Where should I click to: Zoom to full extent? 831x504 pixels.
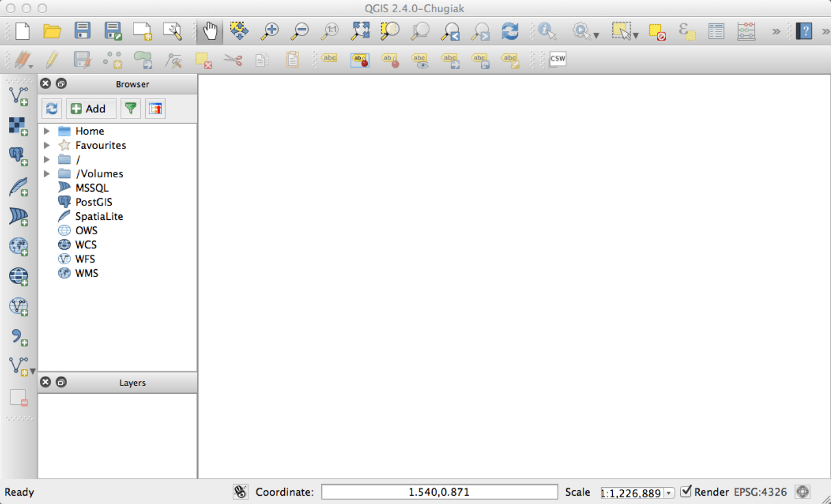(x=360, y=31)
